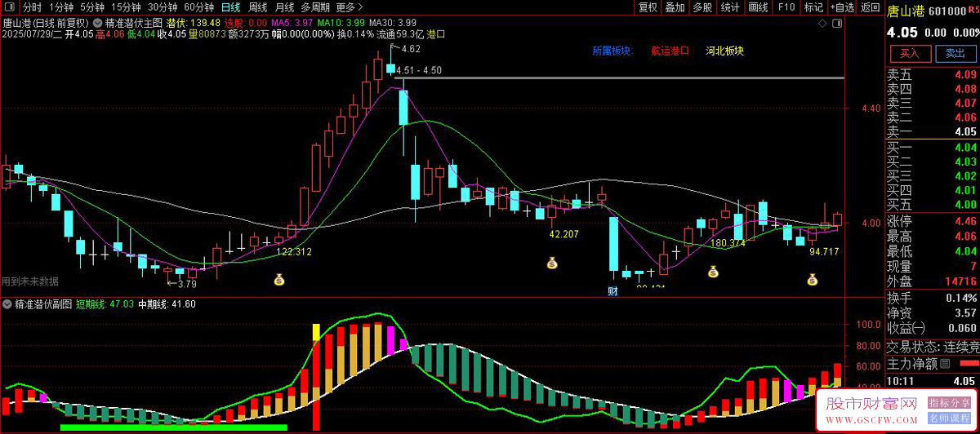Add stock via +自选 button
Screen dimensions: 980x434
tap(842, 7)
